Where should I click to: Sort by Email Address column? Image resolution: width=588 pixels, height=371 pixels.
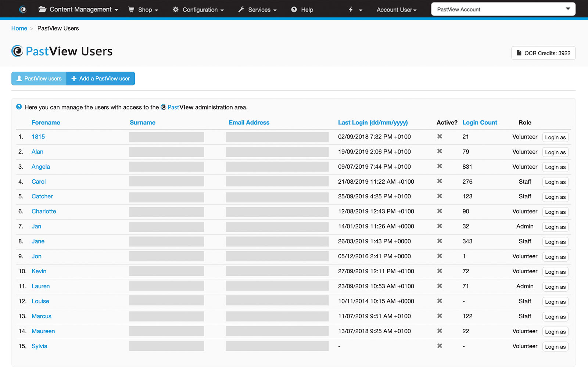(249, 122)
